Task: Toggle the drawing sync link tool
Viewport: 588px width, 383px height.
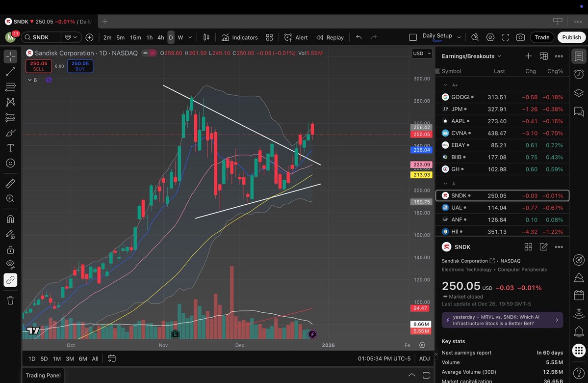Action: pyautogui.click(x=10, y=280)
